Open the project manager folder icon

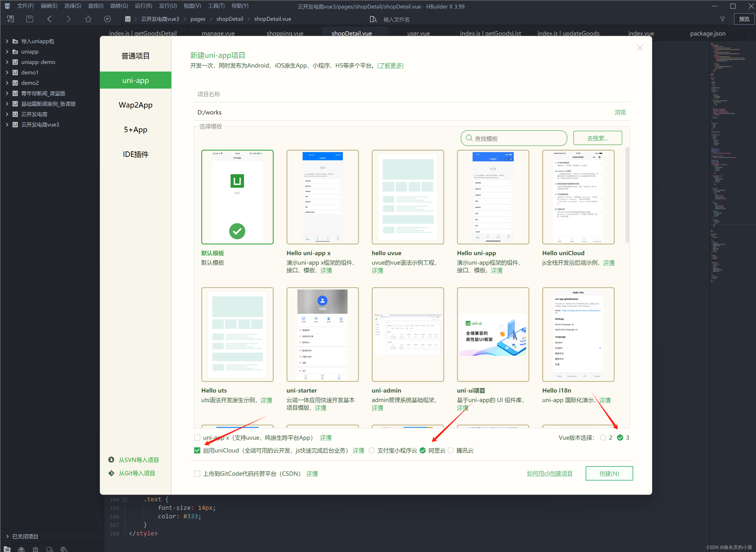[7, 549]
